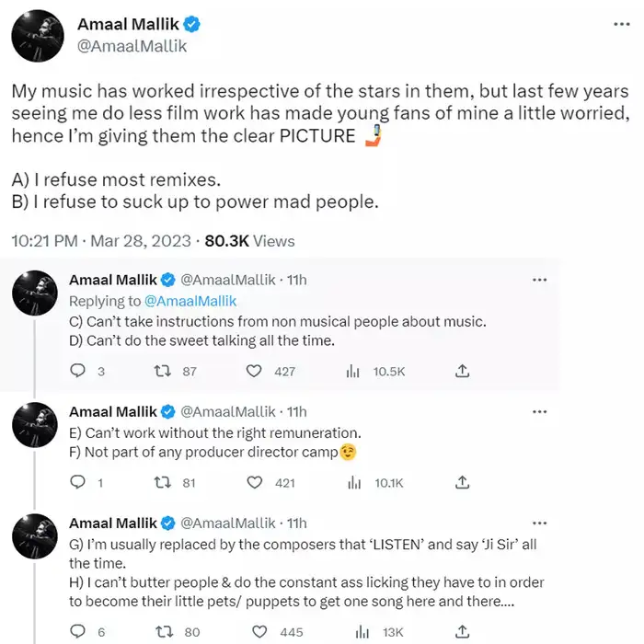
Task: Share the tweet with 10.5K views
Action: click(463, 371)
